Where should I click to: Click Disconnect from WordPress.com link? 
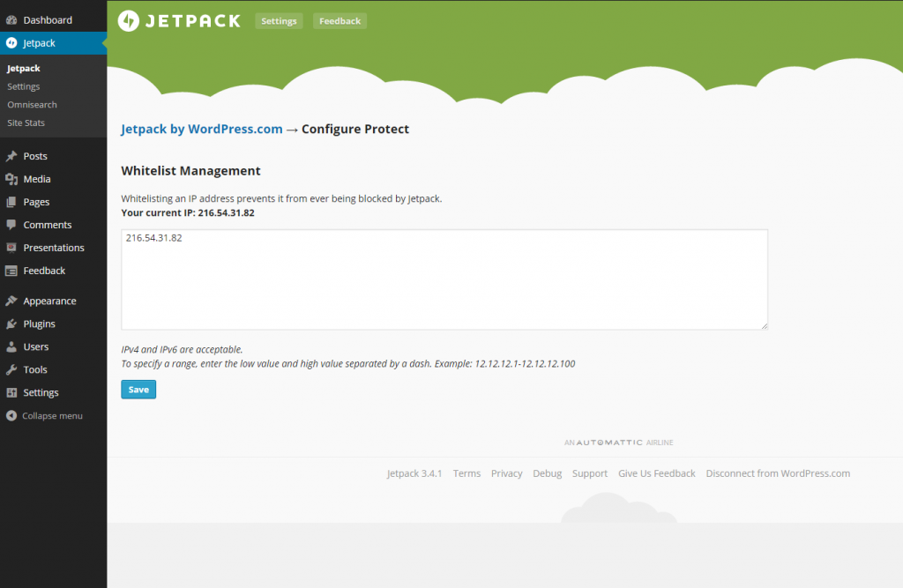click(778, 473)
